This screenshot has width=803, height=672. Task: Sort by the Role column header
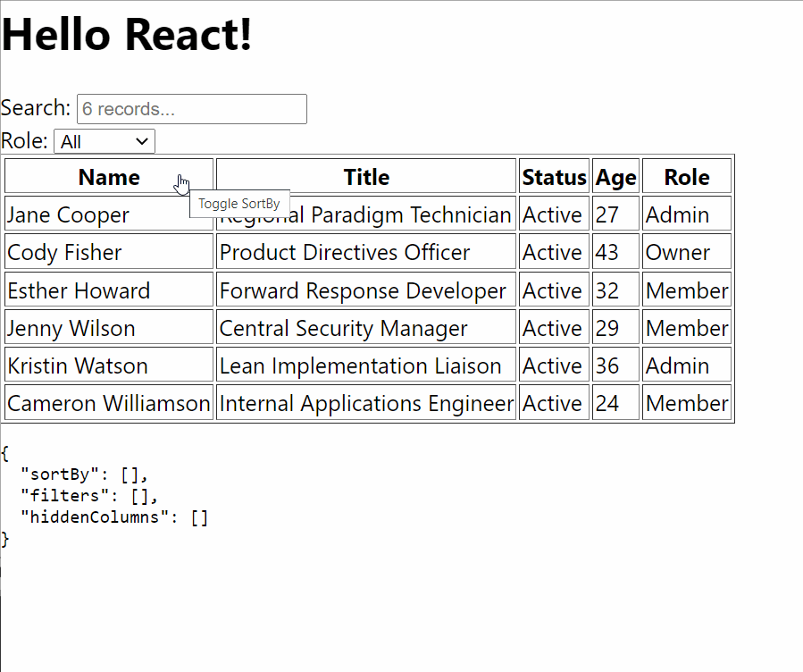[687, 176]
